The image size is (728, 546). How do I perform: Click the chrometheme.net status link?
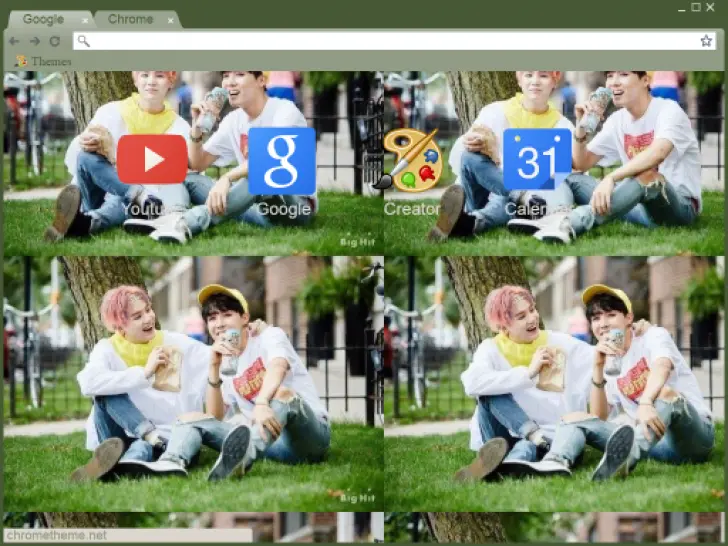coord(56,536)
